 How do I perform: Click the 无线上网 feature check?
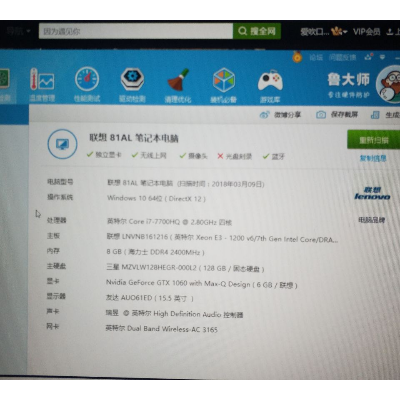tap(149, 155)
